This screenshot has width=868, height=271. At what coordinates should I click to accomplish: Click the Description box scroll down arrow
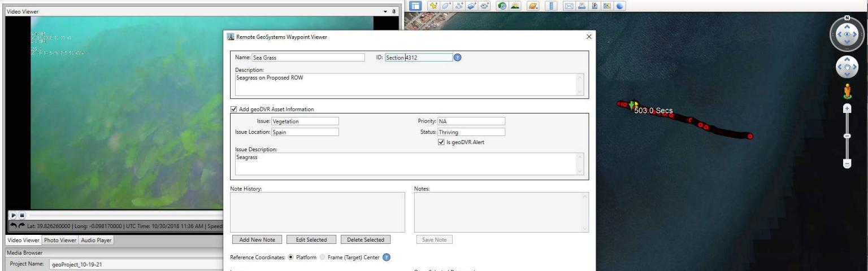579,90
